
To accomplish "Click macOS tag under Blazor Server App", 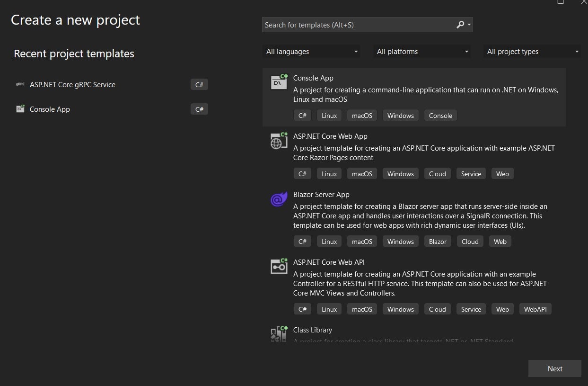I will tap(362, 242).
